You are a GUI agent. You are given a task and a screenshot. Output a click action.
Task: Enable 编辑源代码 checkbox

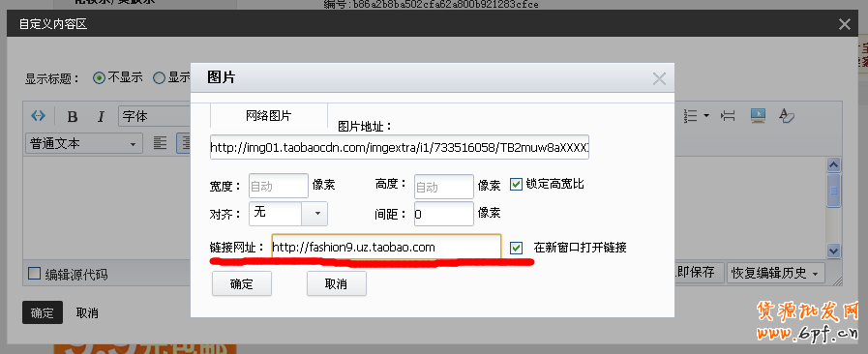coord(34,274)
